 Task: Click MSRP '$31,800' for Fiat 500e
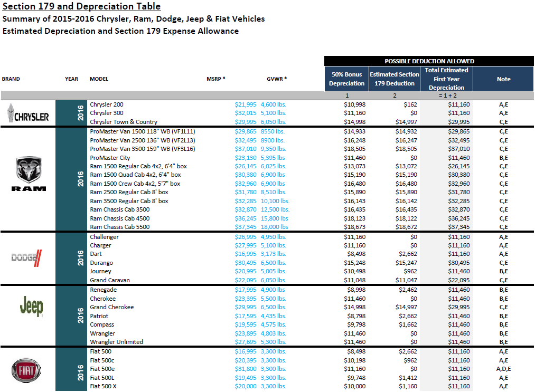(x=246, y=369)
